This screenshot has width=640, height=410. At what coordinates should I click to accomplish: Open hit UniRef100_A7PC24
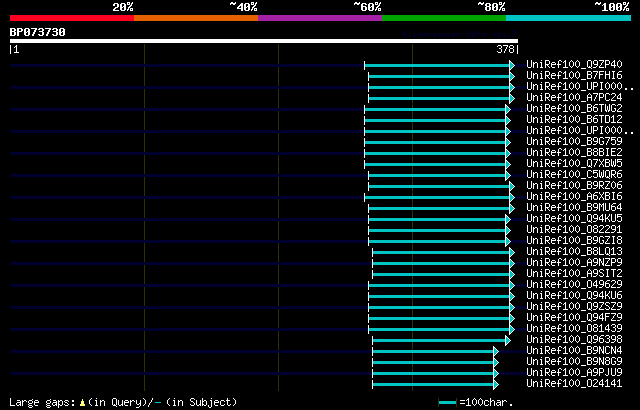point(574,98)
